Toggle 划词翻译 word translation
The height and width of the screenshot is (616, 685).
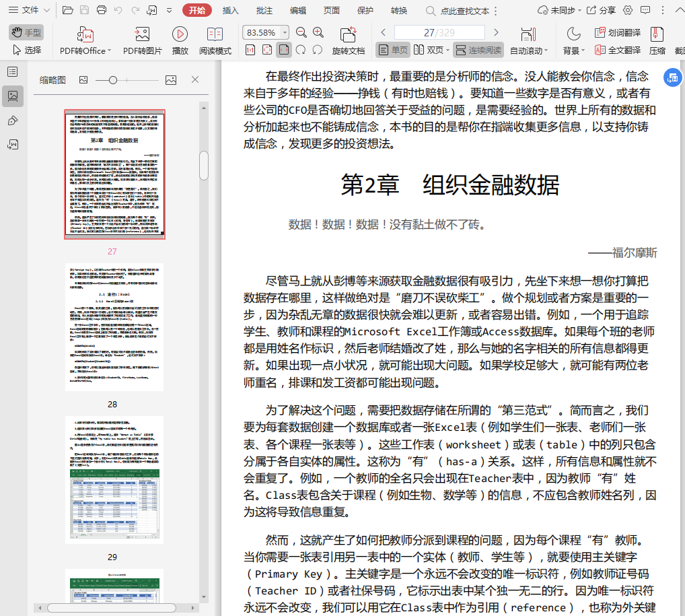point(618,32)
